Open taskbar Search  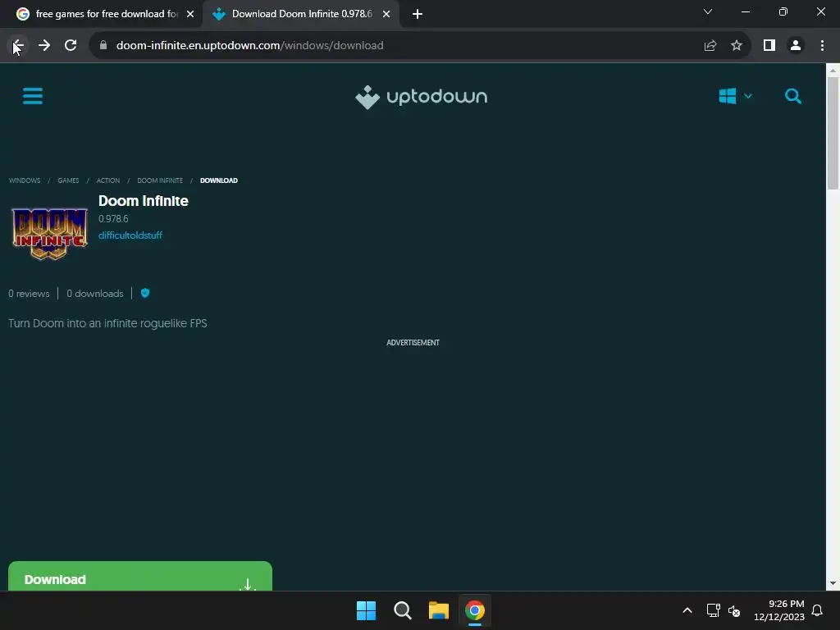pos(402,610)
